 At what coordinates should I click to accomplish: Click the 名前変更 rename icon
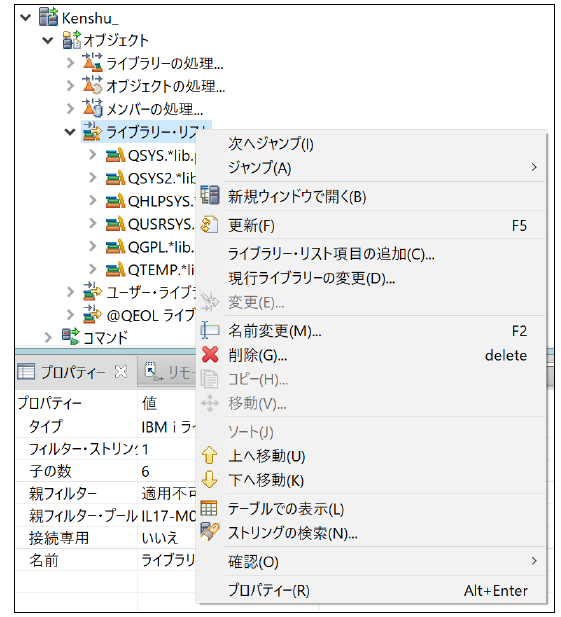[209, 330]
